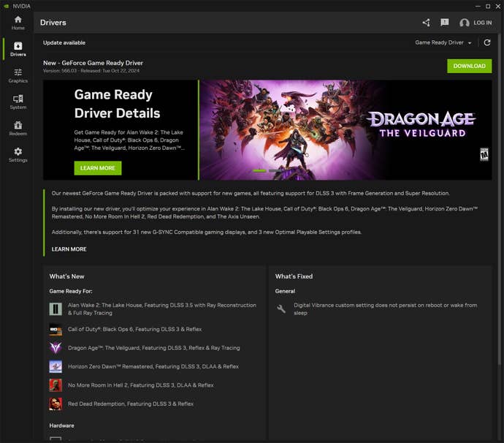Screen dimensions: 504x443
Task: Maximize the NVIDIA app window
Action: pyautogui.click(x=488, y=6)
